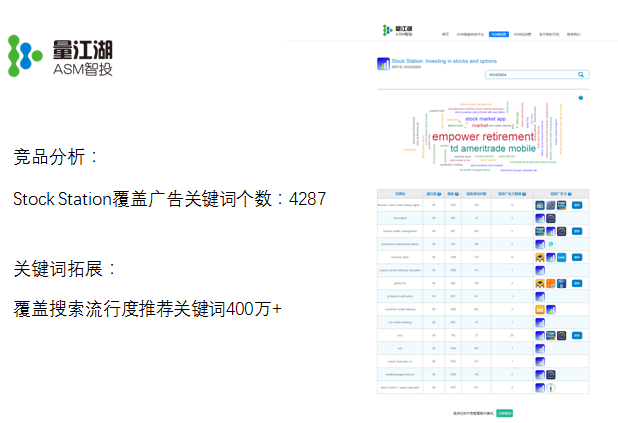This screenshot has height=423, width=618.
Task: Click the white 'P' app icon in the professional edition row
Action: pyautogui.click(x=551, y=244)
